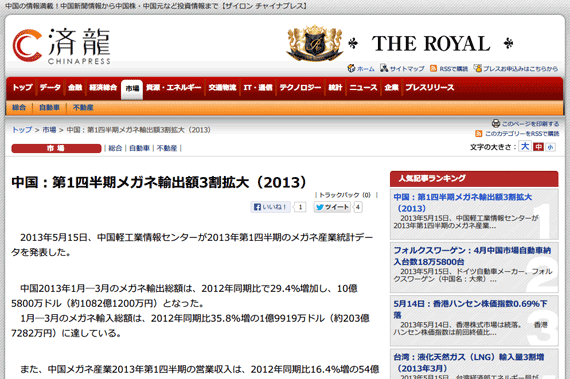Click the press application icon
Screen dimensions: 570x379
click(478, 68)
